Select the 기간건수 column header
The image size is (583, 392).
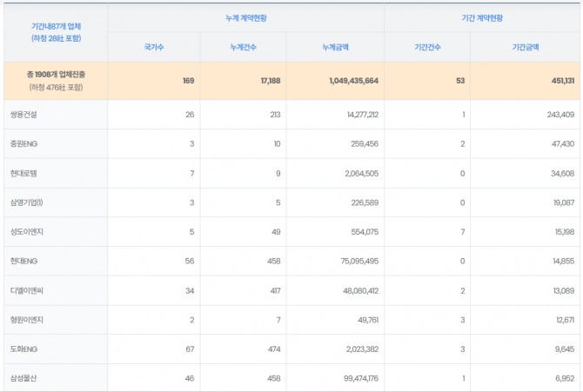(x=427, y=47)
